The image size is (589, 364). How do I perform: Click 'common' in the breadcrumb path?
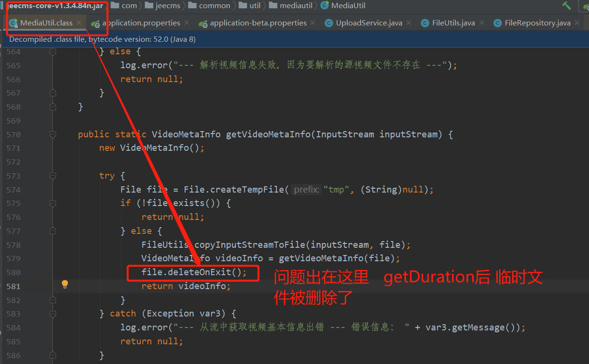[214, 6]
